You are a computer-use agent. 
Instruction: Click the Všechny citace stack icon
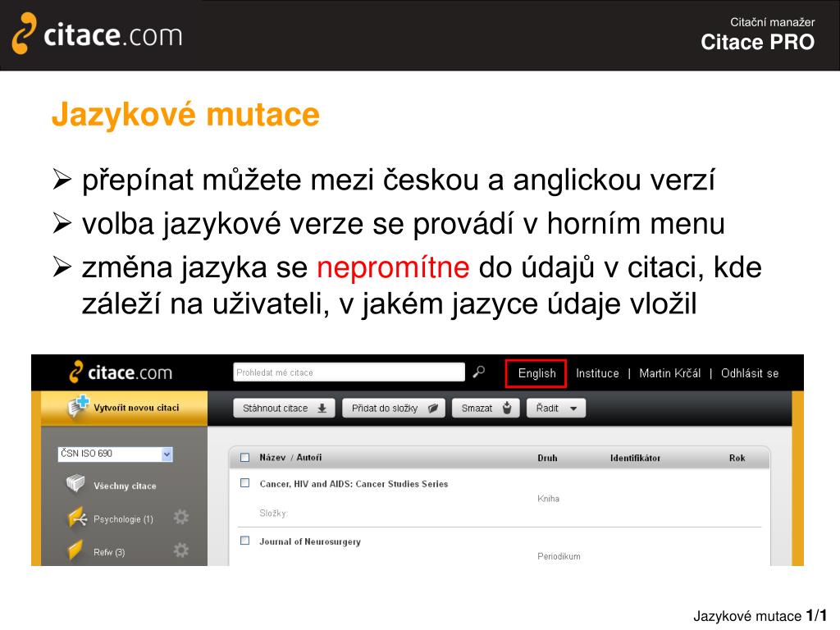point(75,483)
